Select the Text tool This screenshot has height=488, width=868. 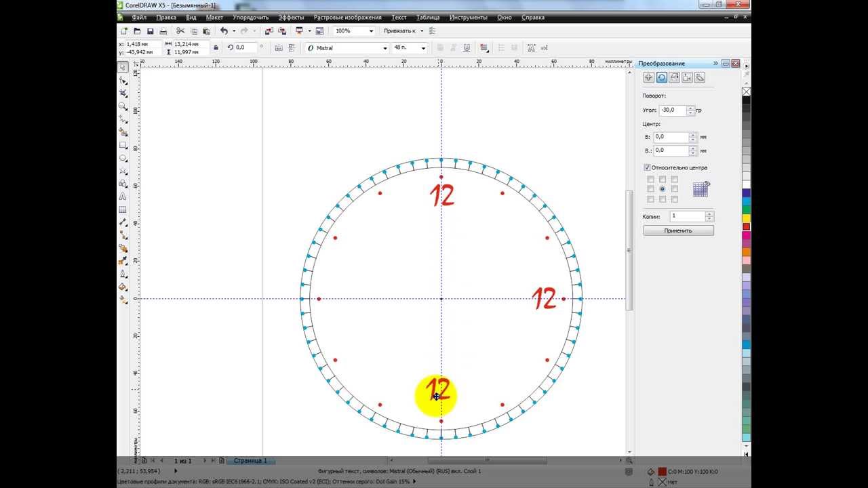[123, 197]
